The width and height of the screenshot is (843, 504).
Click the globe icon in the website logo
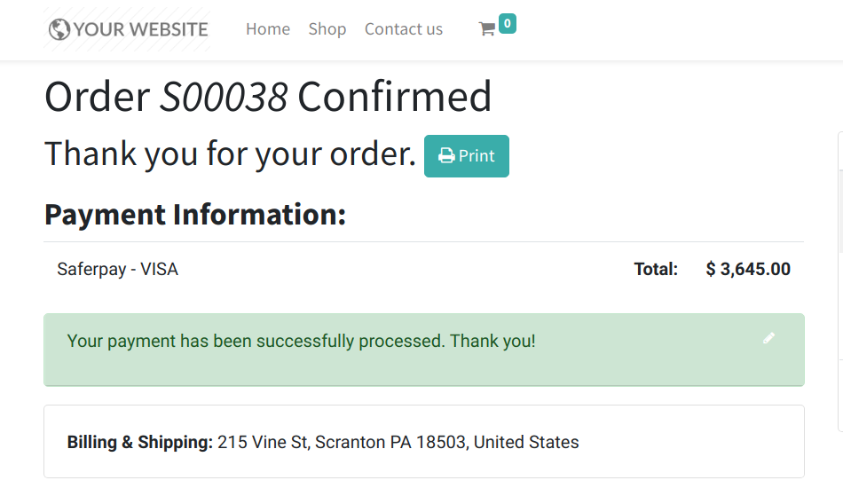pos(59,29)
